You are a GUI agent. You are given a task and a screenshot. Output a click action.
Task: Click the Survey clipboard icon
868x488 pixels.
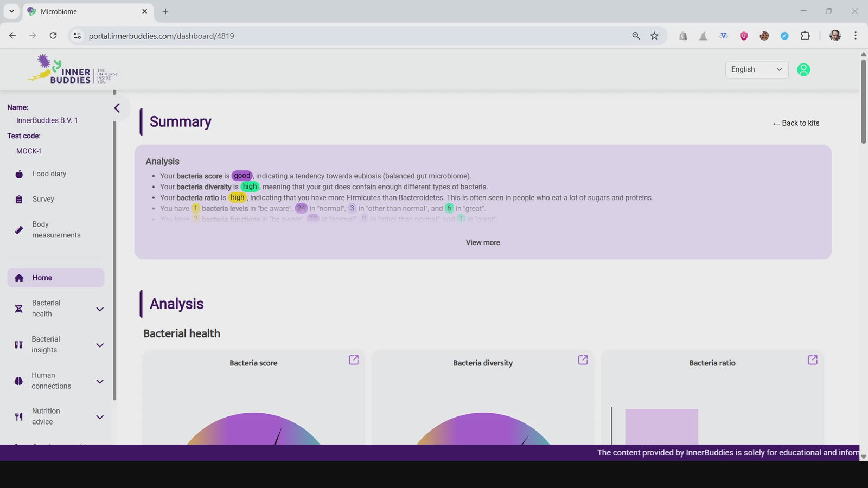pyautogui.click(x=19, y=200)
